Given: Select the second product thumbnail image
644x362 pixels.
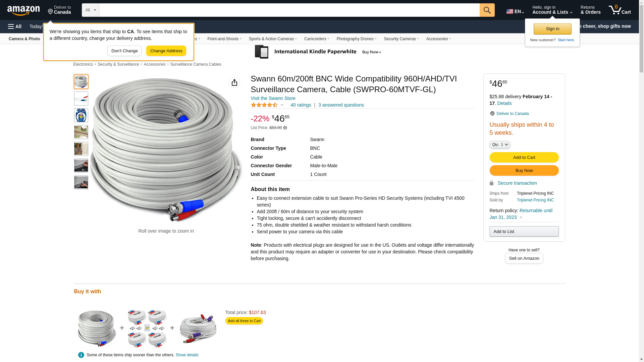Looking at the screenshot, I should pyautogui.click(x=81, y=99).
